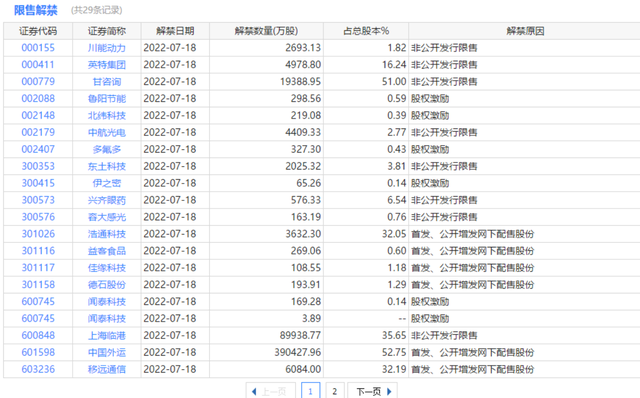
Task: Open stock name link 伊之密
Action: click(107, 183)
